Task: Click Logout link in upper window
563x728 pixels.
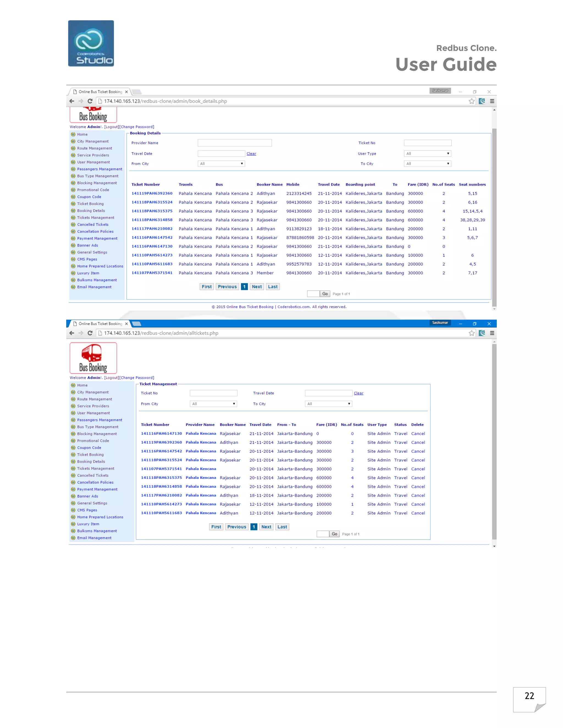Action: (x=111, y=127)
